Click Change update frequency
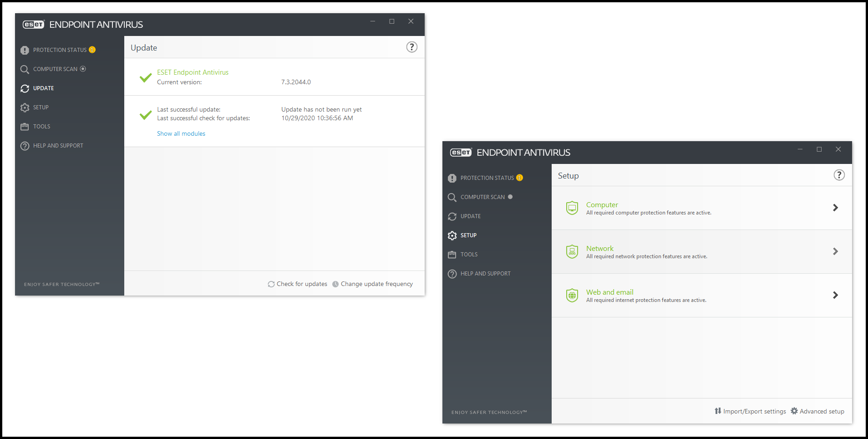The width and height of the screenshot is (868, 439). click(x=372, y=284)
